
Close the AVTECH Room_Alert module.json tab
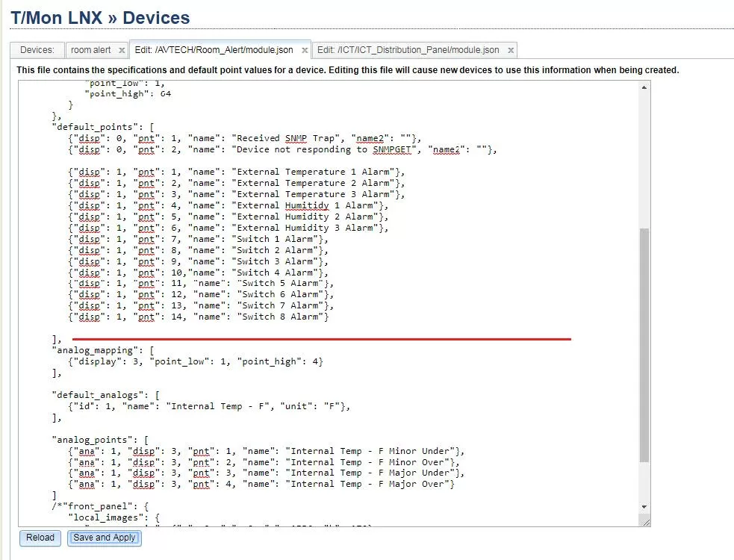304,50
